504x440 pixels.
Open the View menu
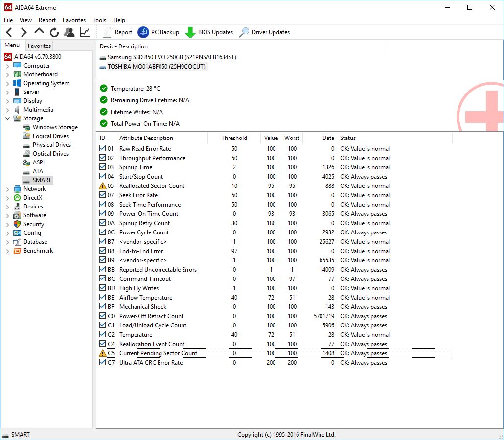point(25,20)
